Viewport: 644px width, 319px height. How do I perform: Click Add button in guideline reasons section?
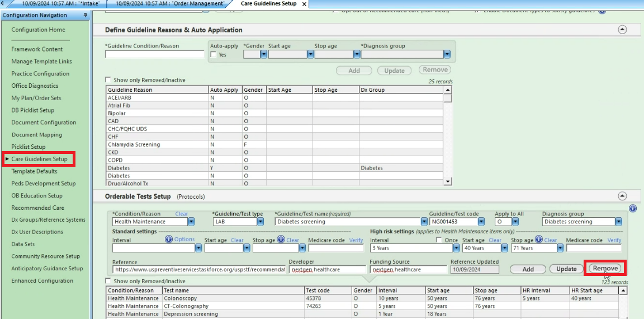(x=354, y=71)
